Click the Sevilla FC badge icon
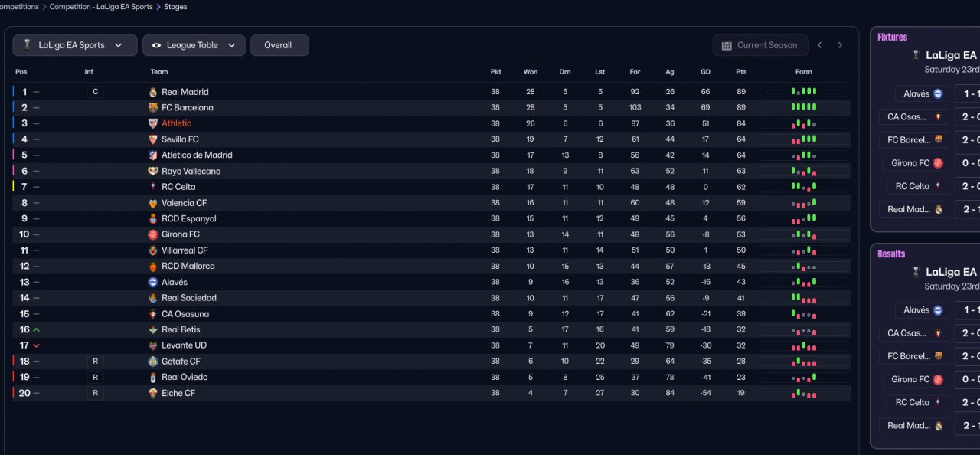This screenshot has width=980, height=455. (x=153, y=139)
